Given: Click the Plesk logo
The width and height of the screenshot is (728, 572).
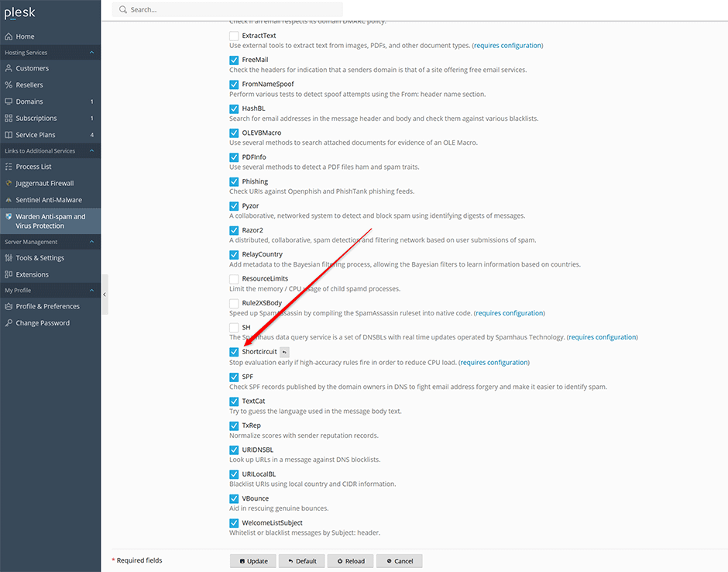Looking at the screenshot, I should (19, 12).
